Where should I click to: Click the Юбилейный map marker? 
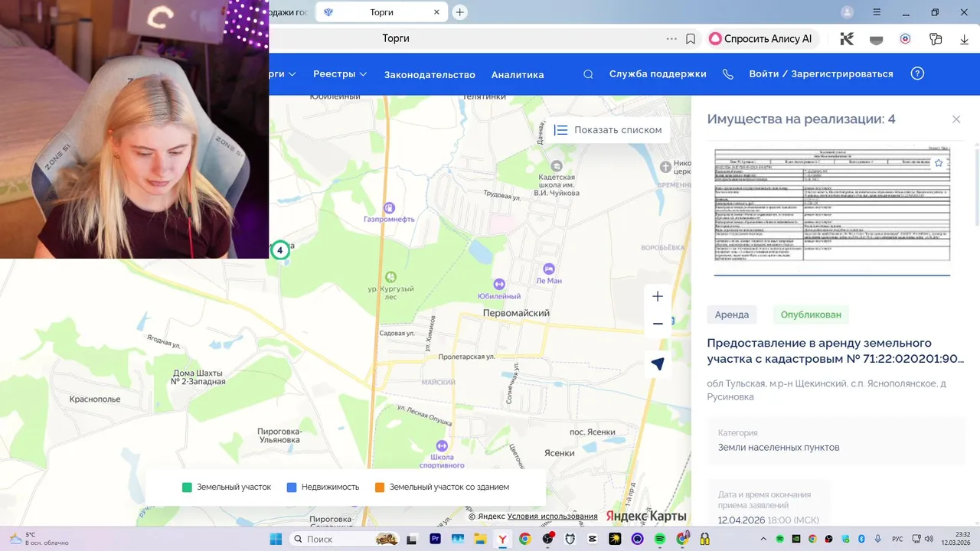pyautogui.click(x=500, y=284)
